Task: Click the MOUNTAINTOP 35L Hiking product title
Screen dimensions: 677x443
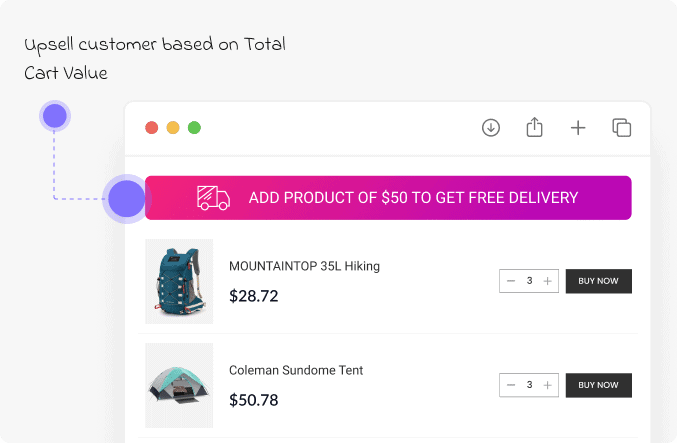Action: pos(304,266)
